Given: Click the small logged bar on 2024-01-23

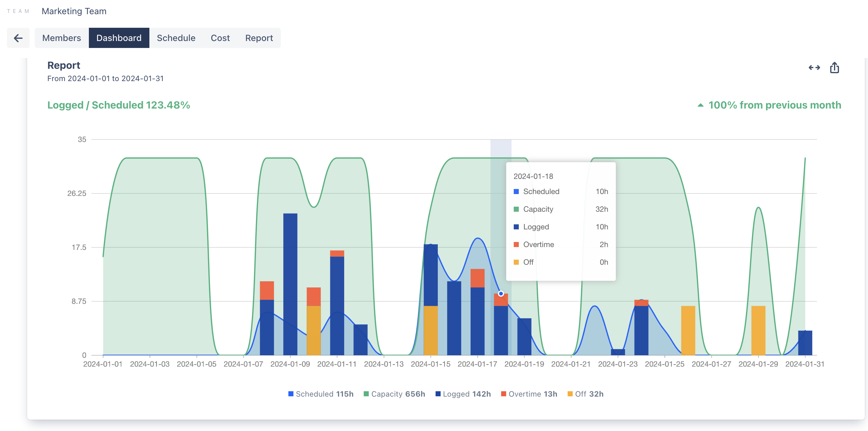Looking at the screenshot, I should [x=618, y=352].
